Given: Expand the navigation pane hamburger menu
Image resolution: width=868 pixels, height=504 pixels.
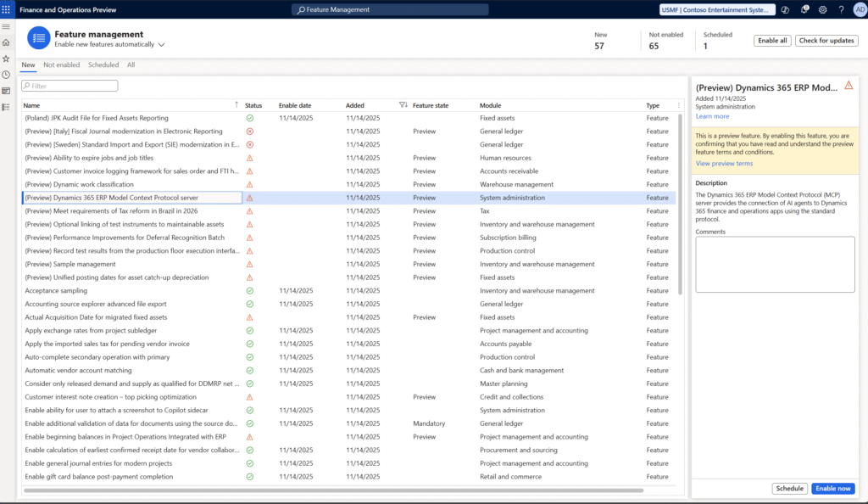Looking at the screenshot, I should [x=6, y=27].
